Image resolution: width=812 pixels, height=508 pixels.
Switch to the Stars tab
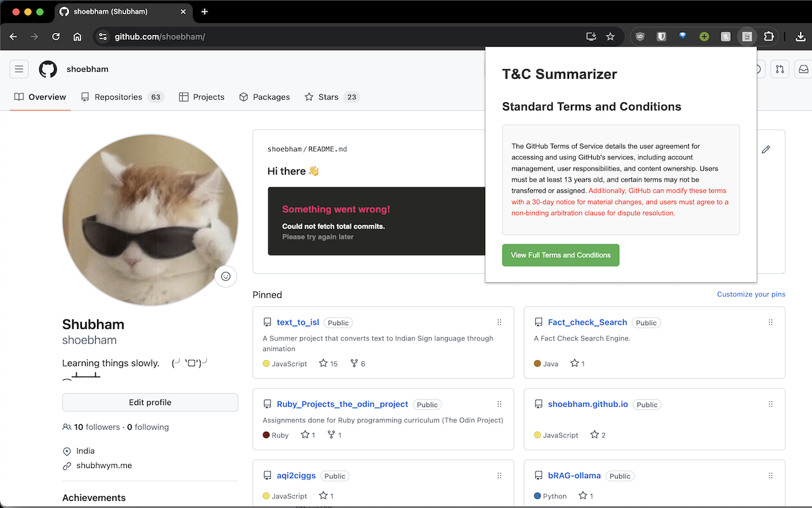[328, 97]
